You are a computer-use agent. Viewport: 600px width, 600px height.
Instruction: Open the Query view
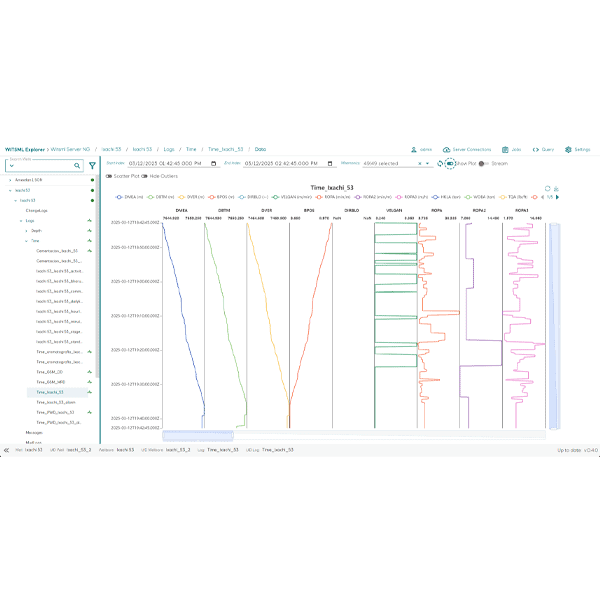click(544, 149)
